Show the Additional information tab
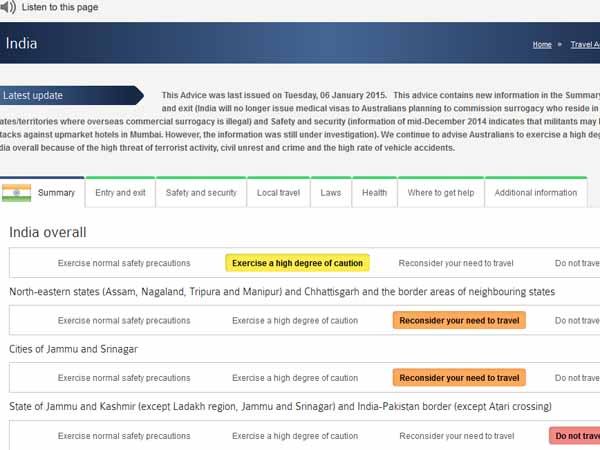The width and height of the screenshot is (600, 450). click(x=535, y=192)
